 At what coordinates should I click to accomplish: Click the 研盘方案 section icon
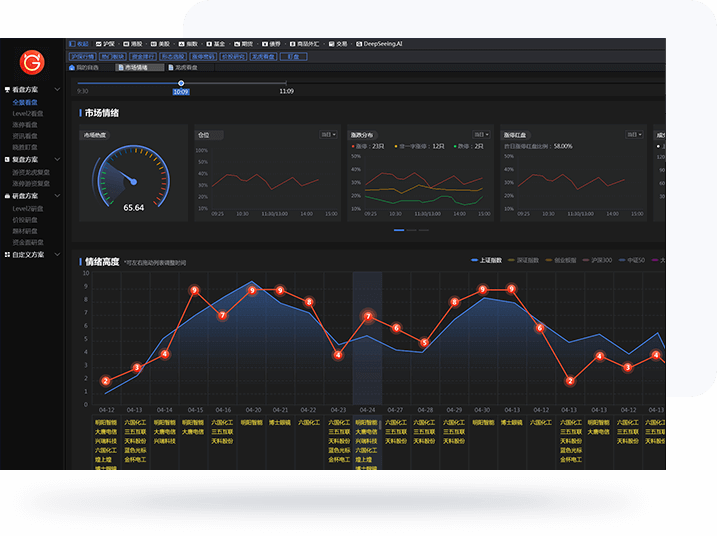7,196
